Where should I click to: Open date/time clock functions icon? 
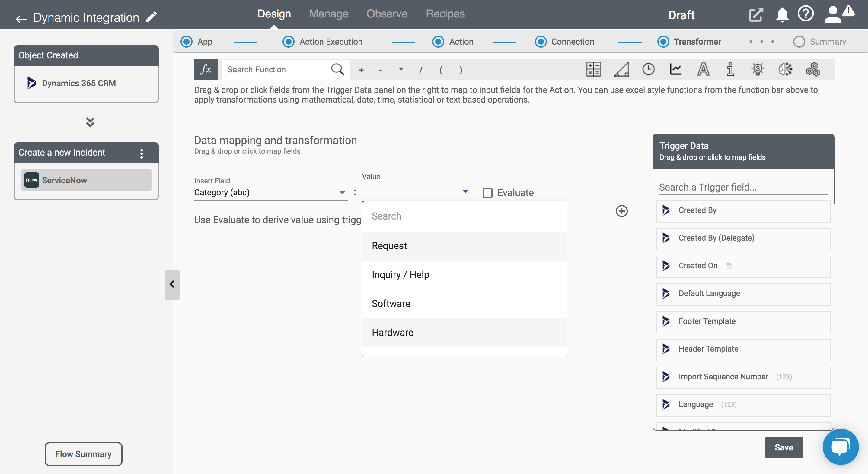coord(648,69)
